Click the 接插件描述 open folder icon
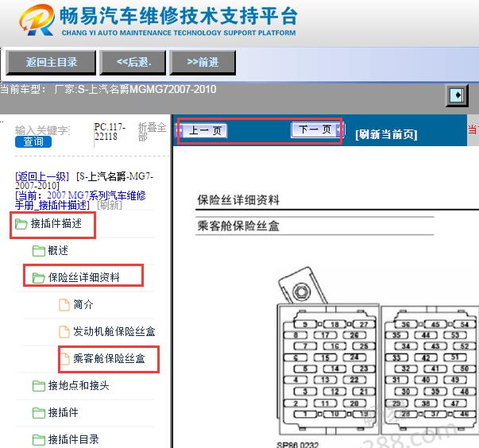The width and height of the screenshot is (479, 448). 21,224
